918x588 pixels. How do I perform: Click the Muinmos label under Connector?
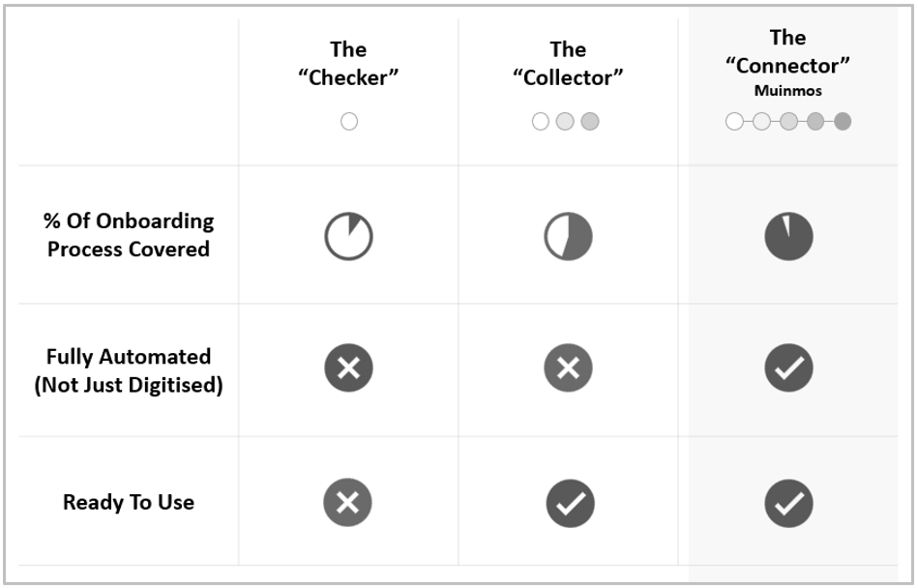tap(787, 91)
